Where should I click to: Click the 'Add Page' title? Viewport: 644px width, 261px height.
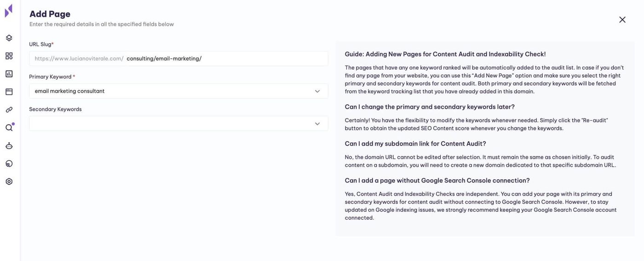coord(50,14)
